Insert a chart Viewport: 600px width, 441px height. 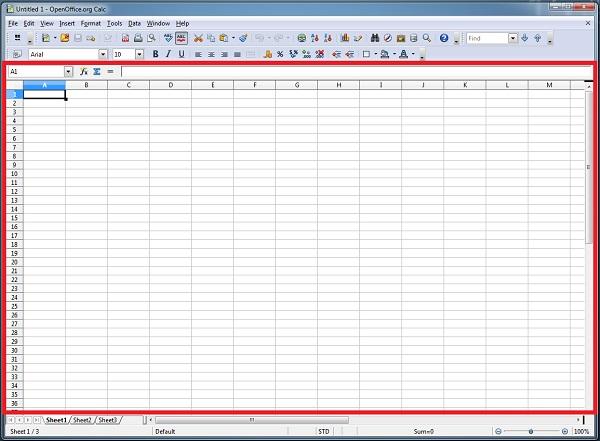[x=345, y=38]
